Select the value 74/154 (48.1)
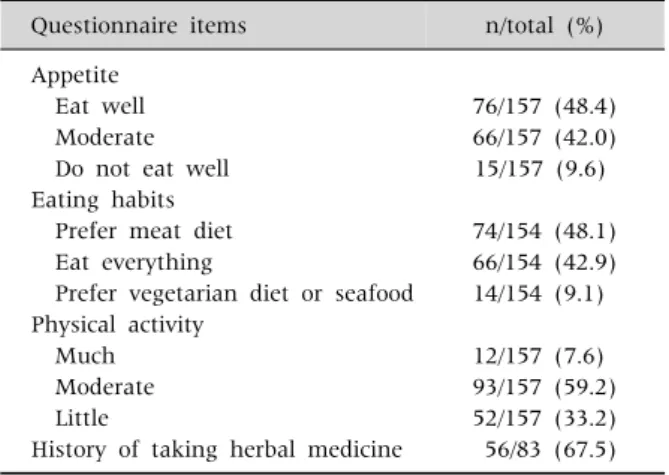Viewport: 669px width, 475px height. click(x=544, y=231)
